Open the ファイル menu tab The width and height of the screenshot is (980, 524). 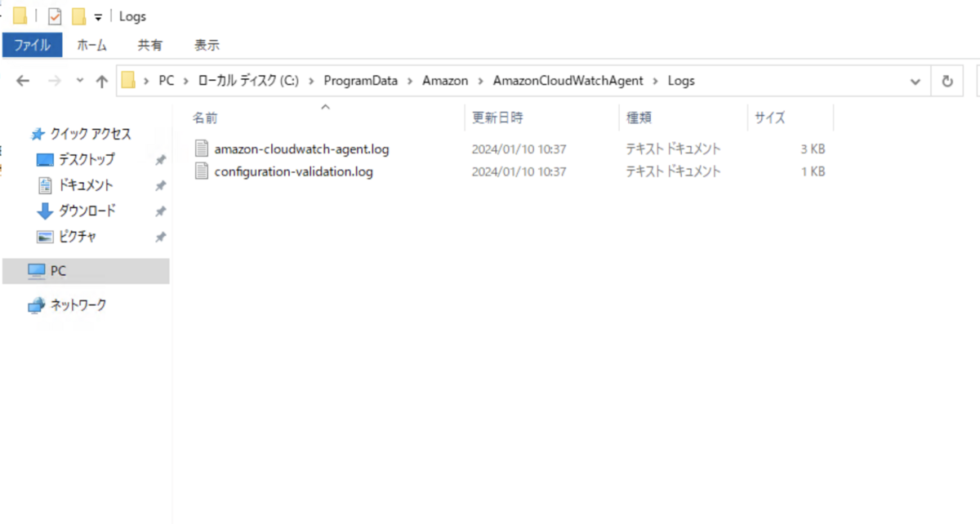point(33,45)
